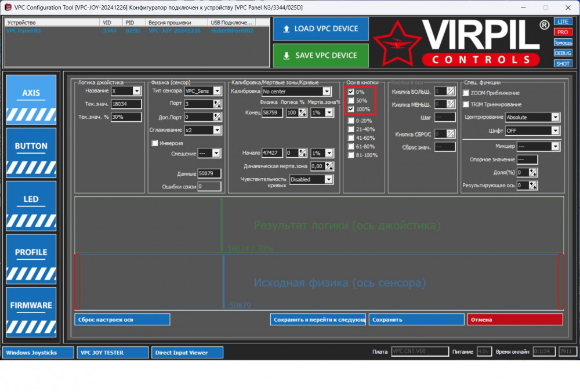Switch to the BUTTON section
Image resolution: width=580 pixels, height=392 pixels.
pyautogui.click(x=31, y=153)
